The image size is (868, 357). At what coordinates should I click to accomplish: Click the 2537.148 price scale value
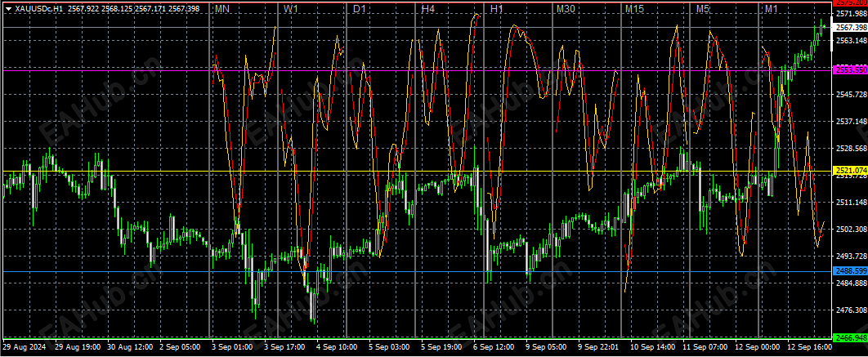(852, 121)
